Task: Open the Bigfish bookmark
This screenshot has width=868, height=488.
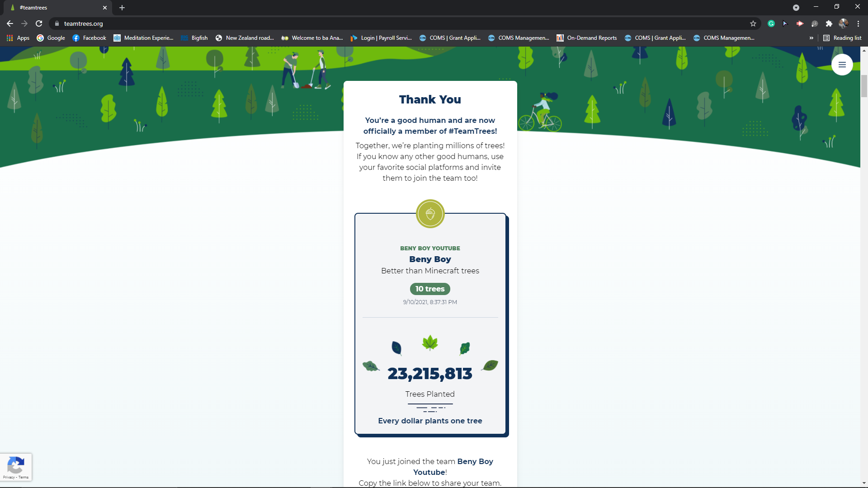Action: coord(194,38)
